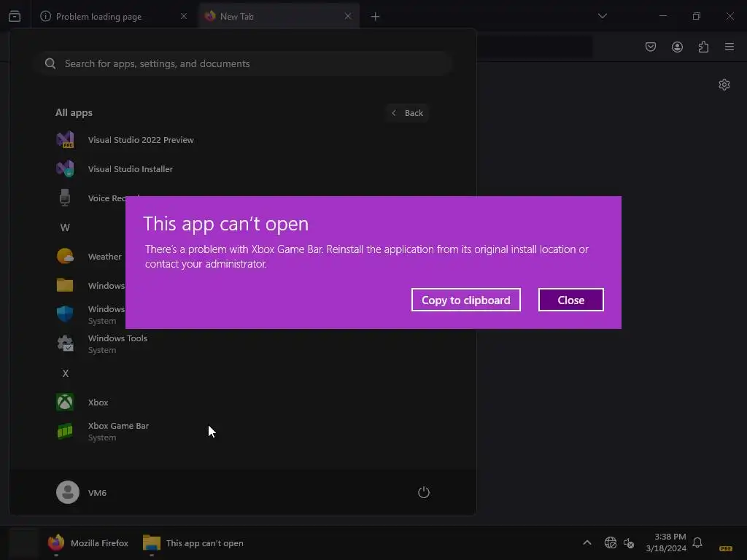747x560 pixels.
Task: Open Firefox View icon
Action: pyautogui.click(x=15, y=16)
